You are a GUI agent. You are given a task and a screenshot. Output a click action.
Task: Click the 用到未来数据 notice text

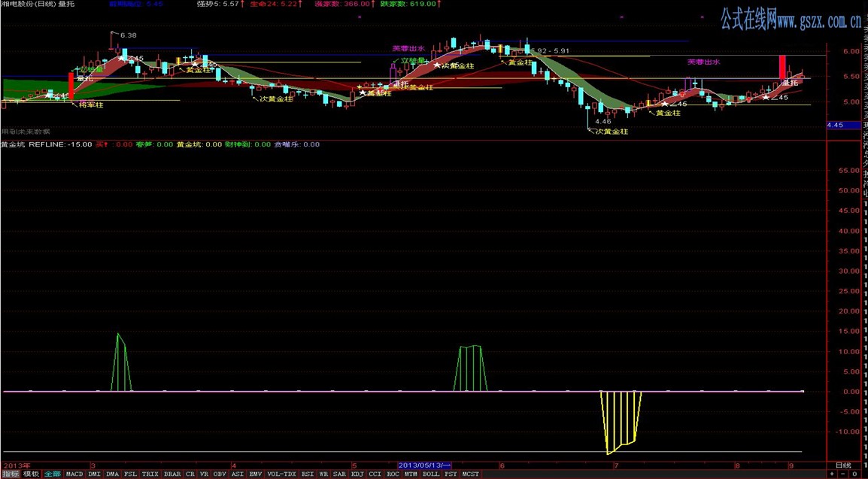tap(26, 131)
